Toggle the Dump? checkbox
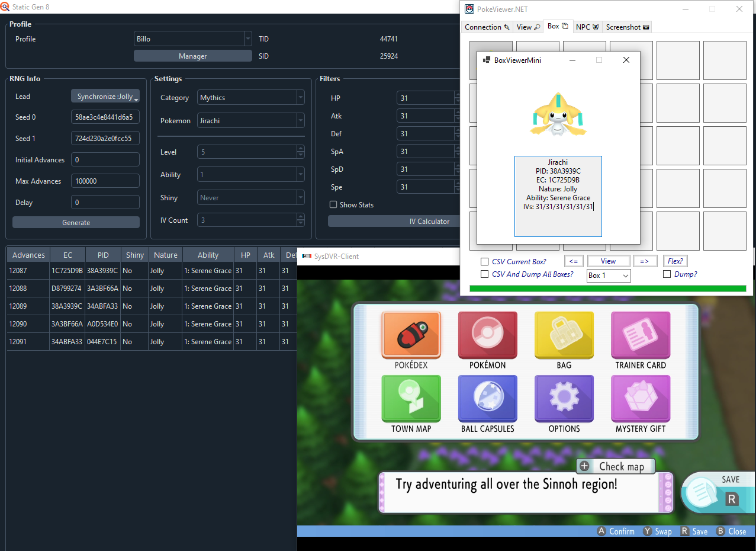Screen dimensions: 756x551 [x=667, y=274]
